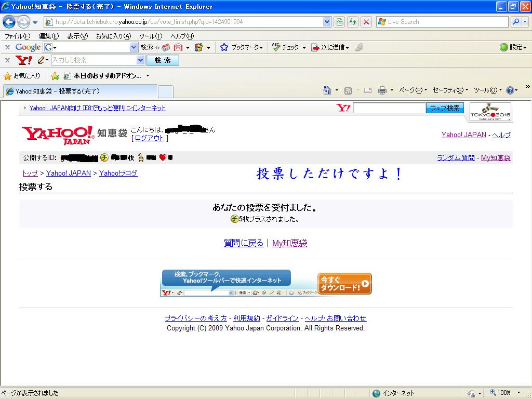Click inside the Live Search box
Viewport: 532px width, 399px height.
(442, 22)
